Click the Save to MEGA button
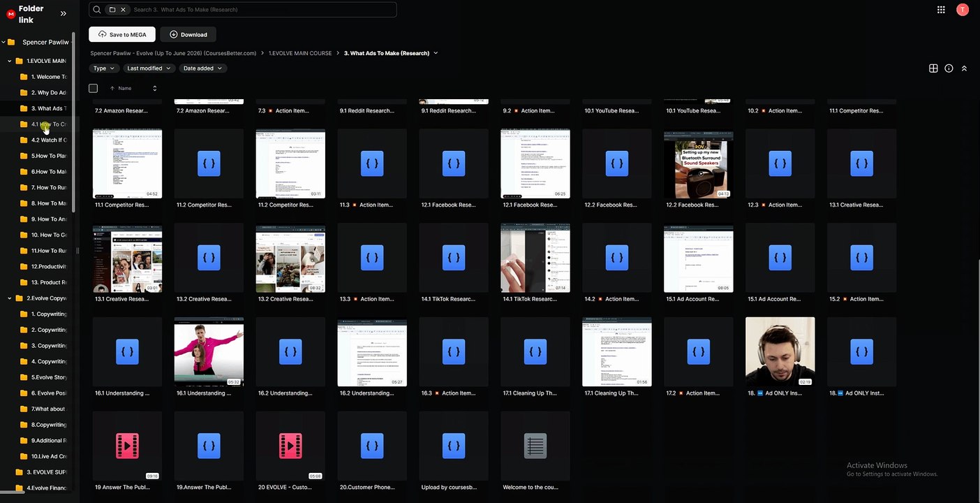The image size is (980, 503). (x=122, y=34)
